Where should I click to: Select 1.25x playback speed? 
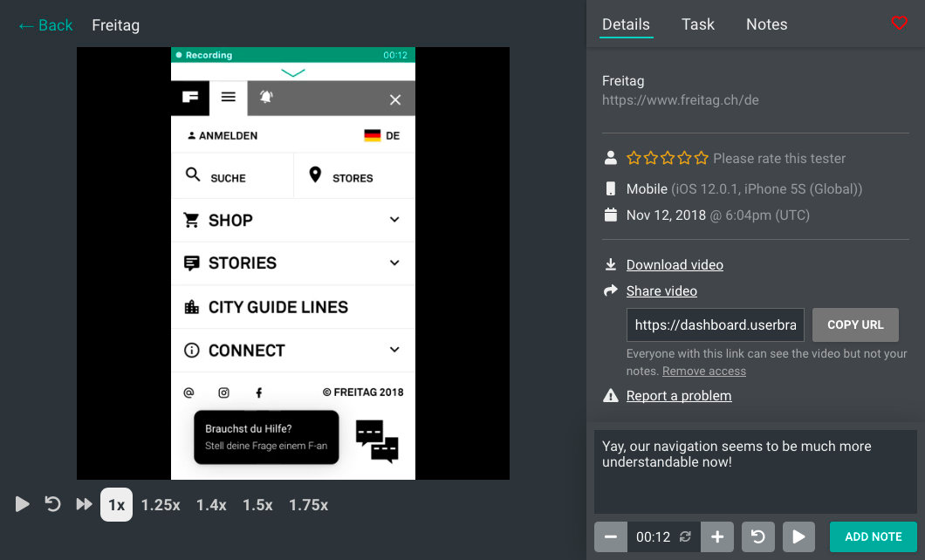(161, 505)
